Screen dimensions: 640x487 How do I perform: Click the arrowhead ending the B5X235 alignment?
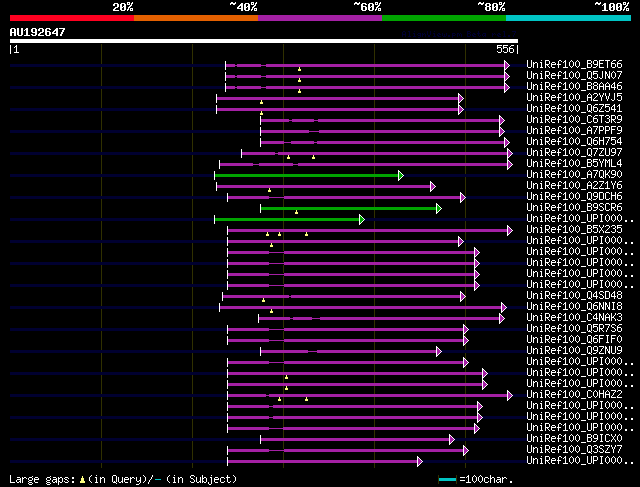[x=510, y=231]
